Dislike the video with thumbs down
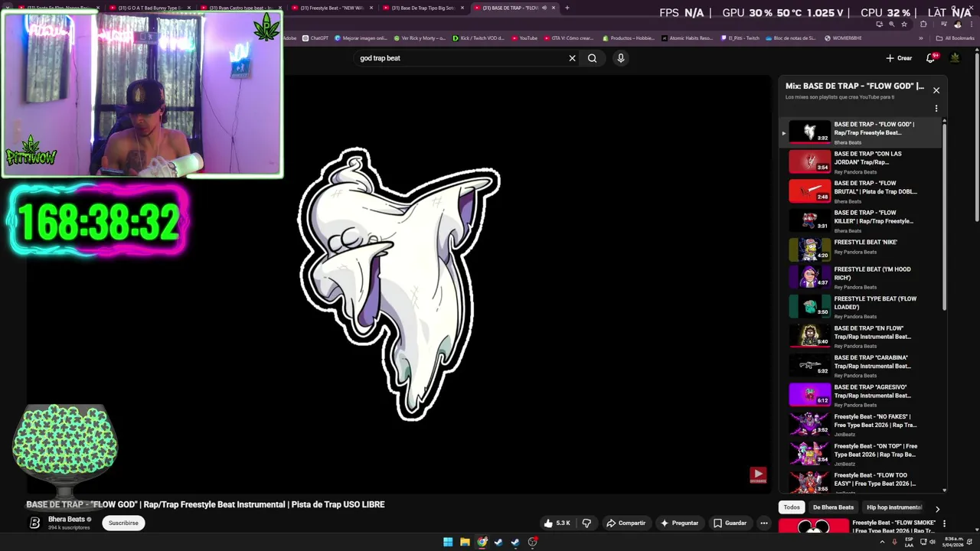980x551 pixels. [x=586, y=523]
